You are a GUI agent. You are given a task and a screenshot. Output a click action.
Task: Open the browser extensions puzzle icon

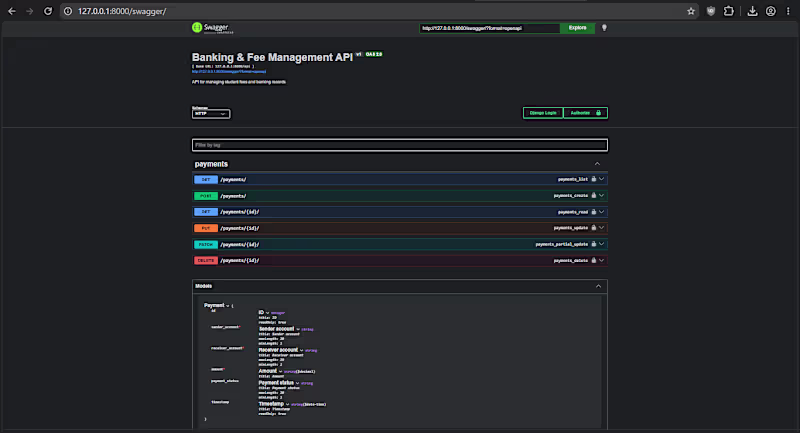pyautogui.click(x=729, y=11)
